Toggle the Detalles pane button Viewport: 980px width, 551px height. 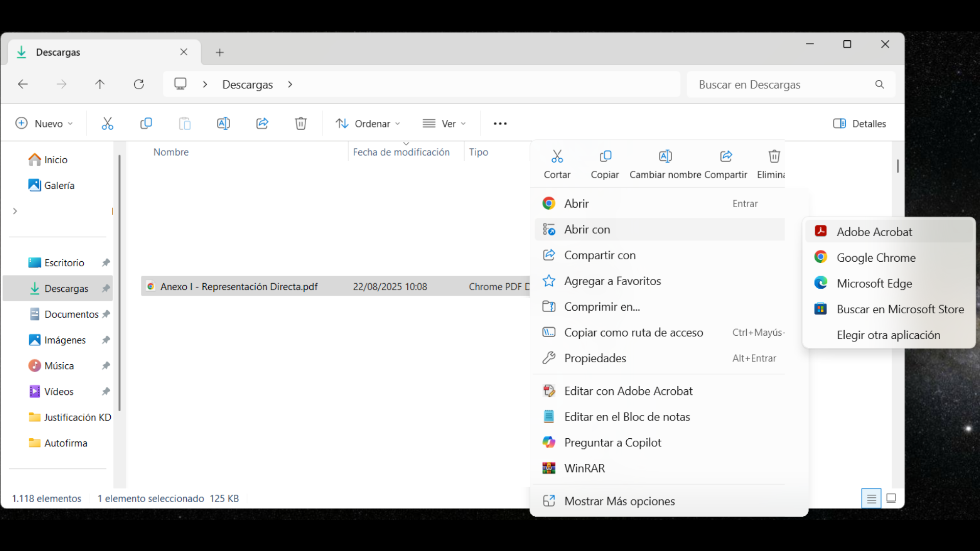[860, 123]
